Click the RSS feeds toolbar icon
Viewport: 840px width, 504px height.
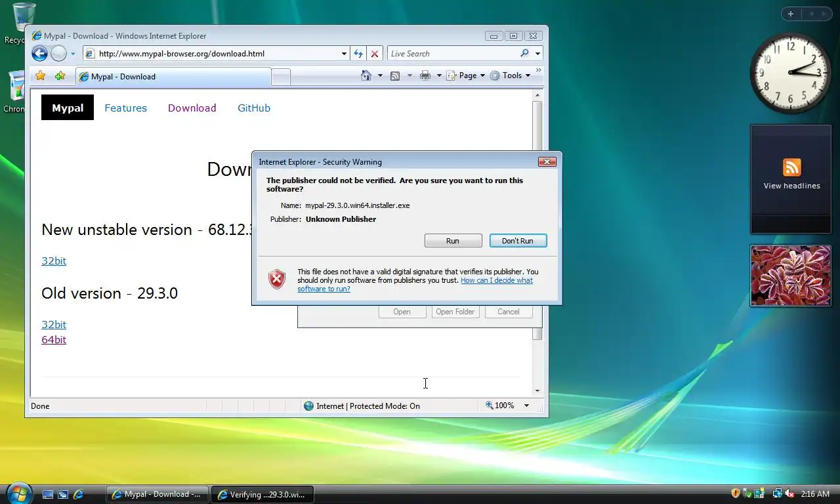[x=395, y=75]
